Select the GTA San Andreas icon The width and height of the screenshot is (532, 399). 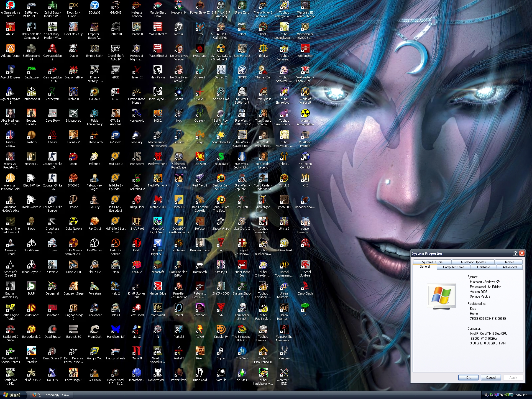click(116, 114)
